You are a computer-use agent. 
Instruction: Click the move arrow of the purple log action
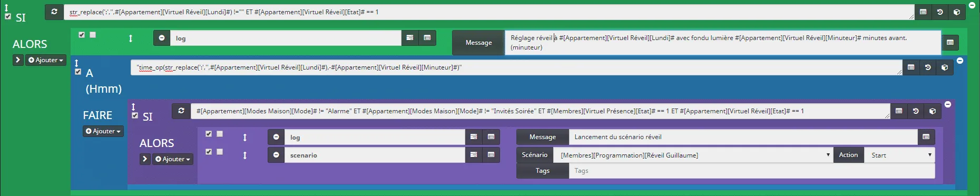(x=245, y=138)
